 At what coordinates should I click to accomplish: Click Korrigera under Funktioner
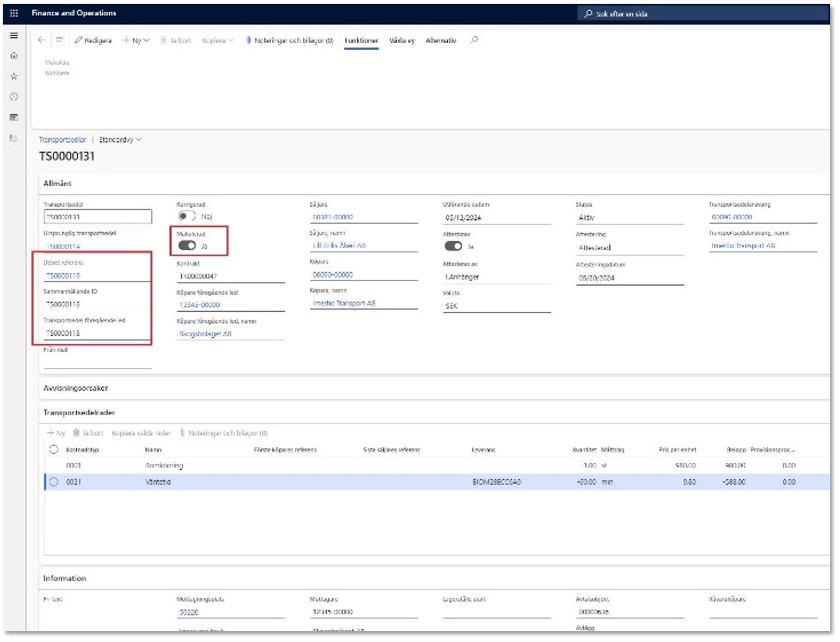click(x=57, y=73)
